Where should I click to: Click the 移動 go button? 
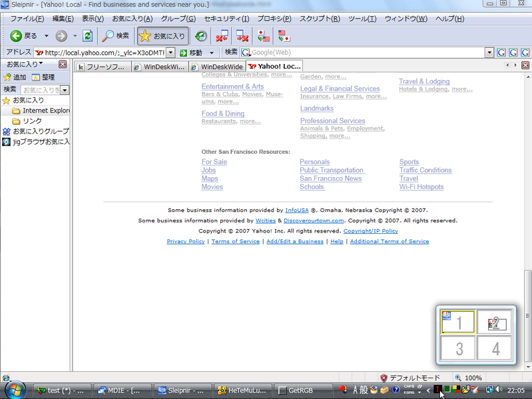[190, 53]
